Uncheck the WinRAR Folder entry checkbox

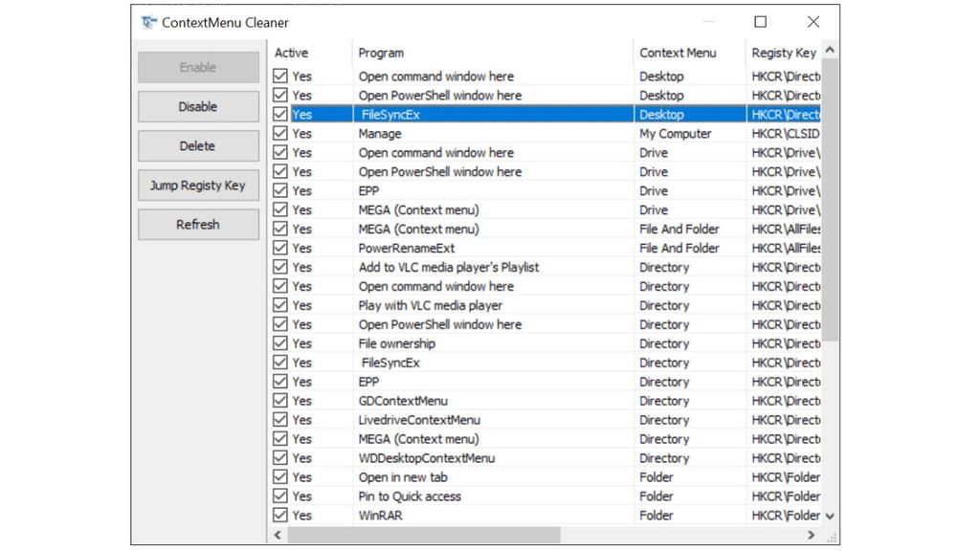[278, 515]
